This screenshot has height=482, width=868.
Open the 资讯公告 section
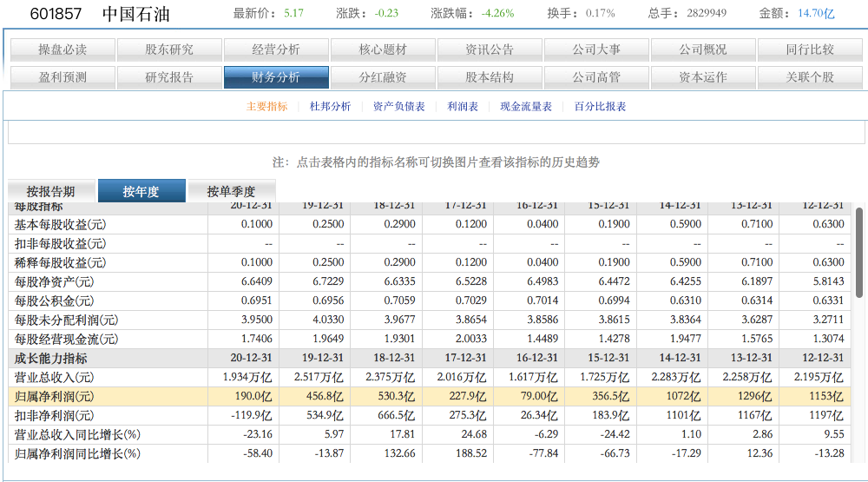pos(490,50)
